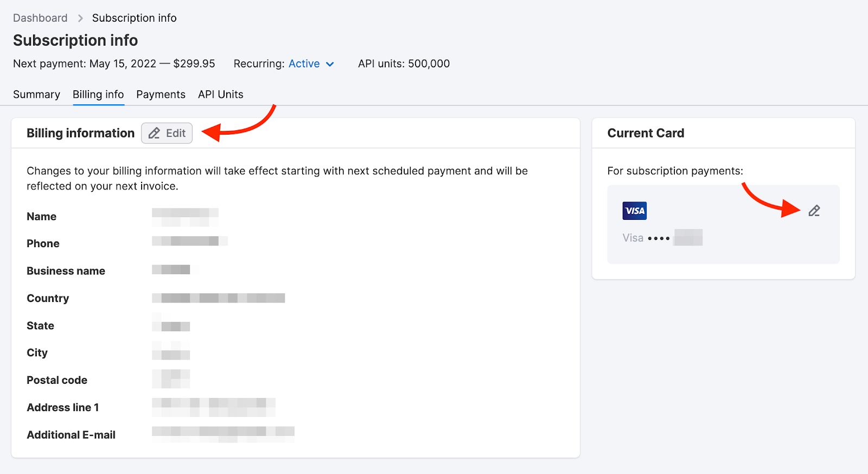This screenshot has height=474, width=868.
Task: Click the Visa logo on the current card
Action: pyautogui.click(x=634, y=211)
